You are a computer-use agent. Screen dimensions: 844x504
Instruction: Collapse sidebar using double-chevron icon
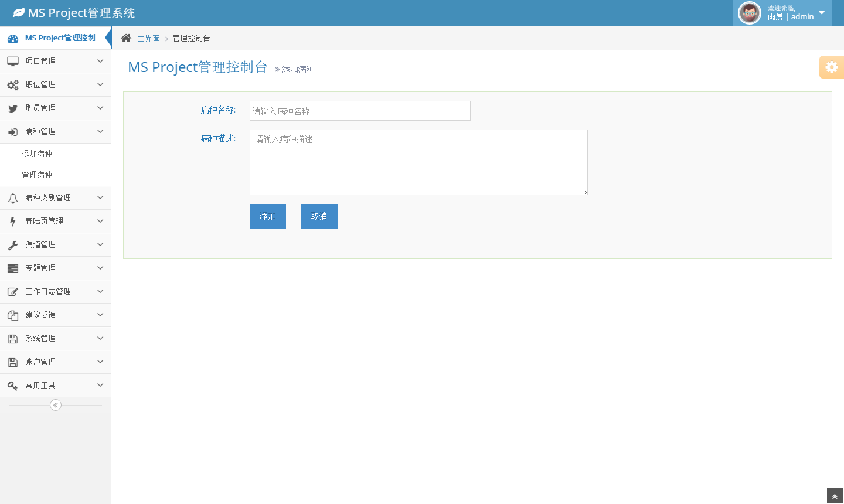(x=56, y=405)
